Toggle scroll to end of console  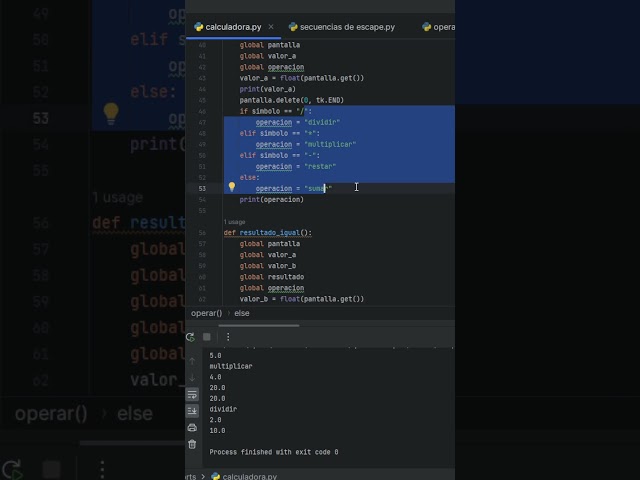(192, 411)
